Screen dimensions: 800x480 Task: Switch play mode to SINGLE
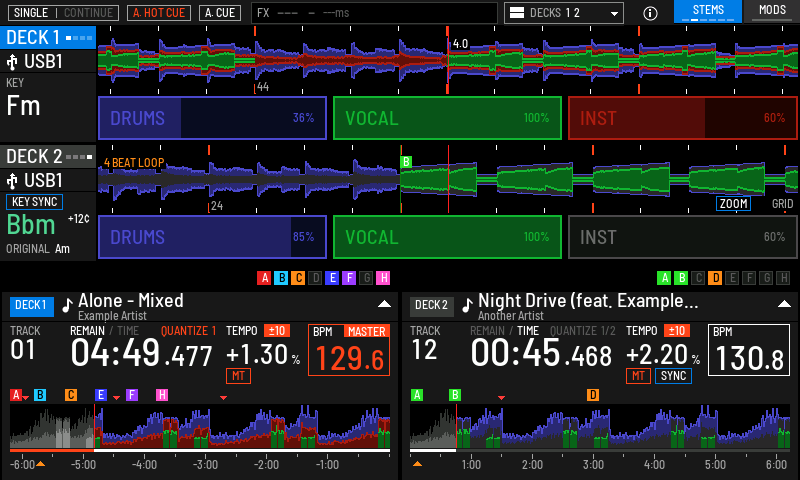31,13
